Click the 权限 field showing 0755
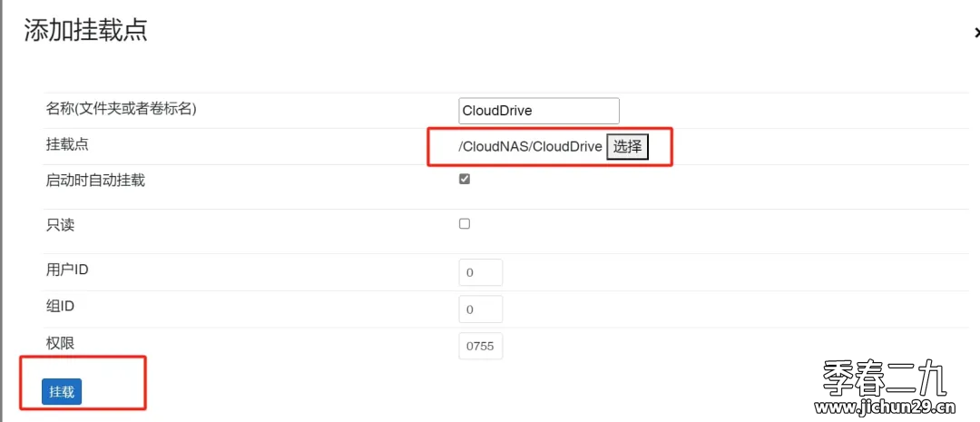Image resolution: width=980 pixels, height=422 pixels. pyautogui.click(x=481, y=347)
